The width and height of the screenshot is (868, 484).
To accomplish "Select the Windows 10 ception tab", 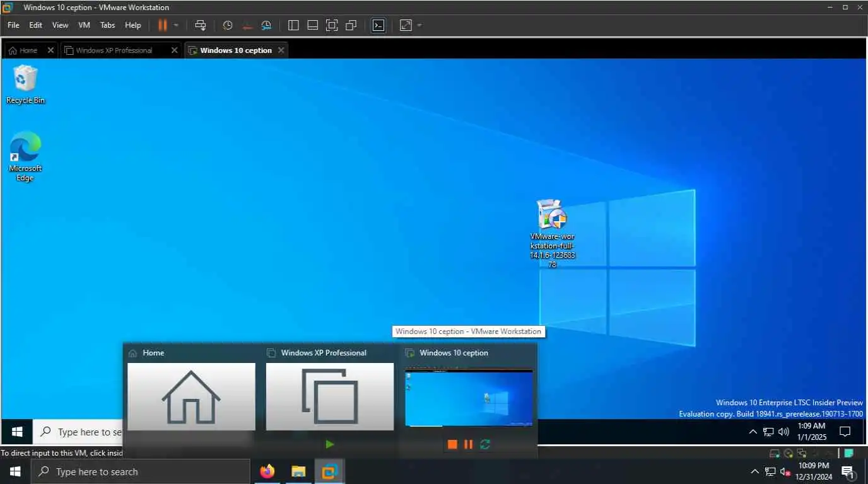I will click(x=236, y=50).
